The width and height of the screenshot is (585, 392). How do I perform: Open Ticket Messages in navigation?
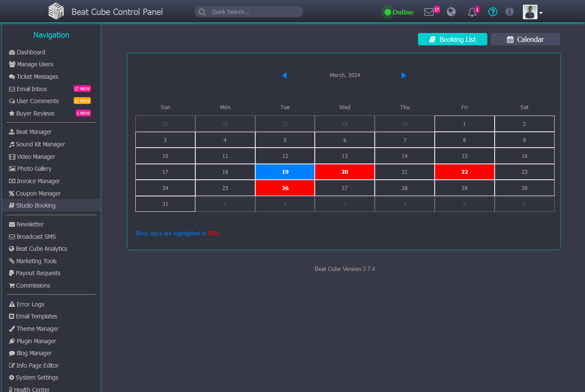click(x=33, y=77)
